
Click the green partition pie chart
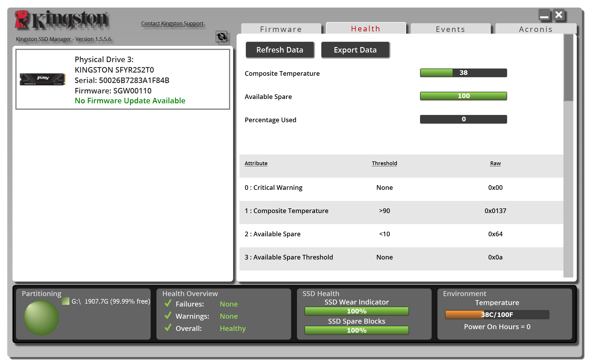coord(41,318)
